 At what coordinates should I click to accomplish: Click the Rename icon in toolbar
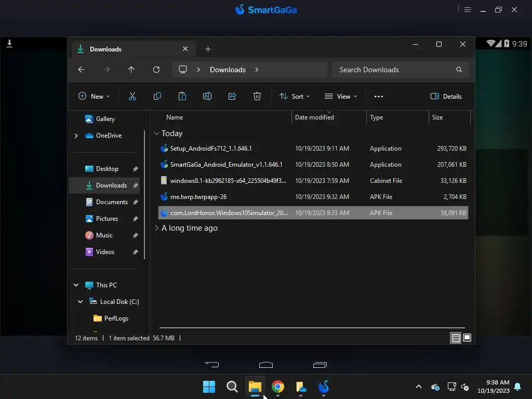[207, 96]
